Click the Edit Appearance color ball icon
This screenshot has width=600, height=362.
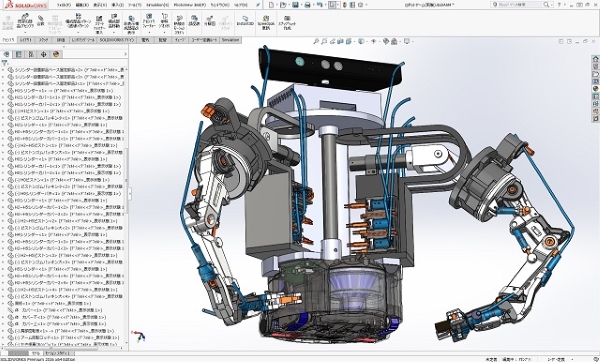[x=386, y=41]
